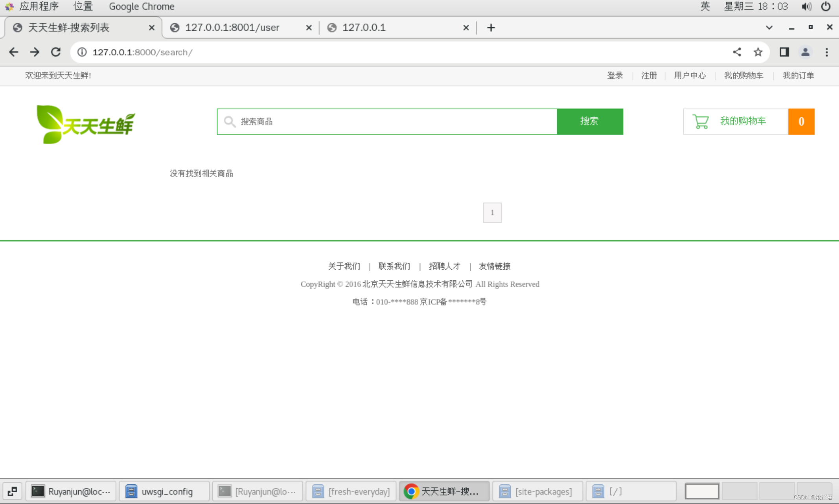This screenshot has height=504, width=839.
Task: Open the 应用程序 applications menu
Action: [x=39, y=6]
